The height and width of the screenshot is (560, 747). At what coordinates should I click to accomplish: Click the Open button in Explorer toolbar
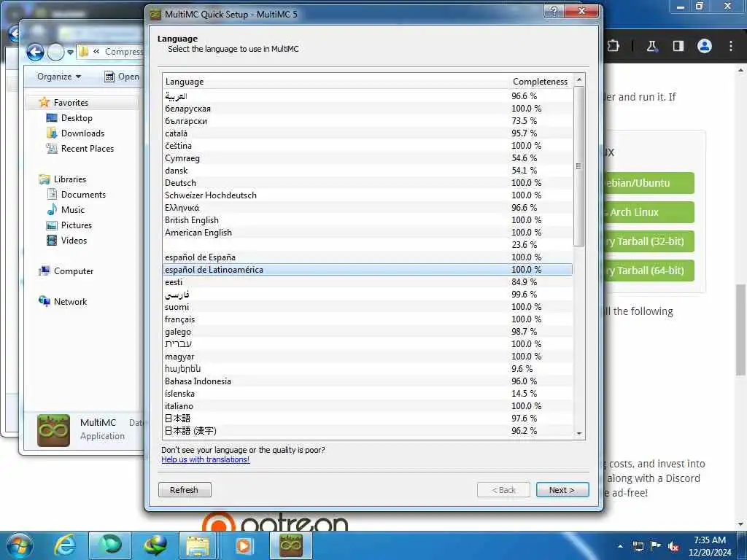pyautogui.click(x=122, y=77)
